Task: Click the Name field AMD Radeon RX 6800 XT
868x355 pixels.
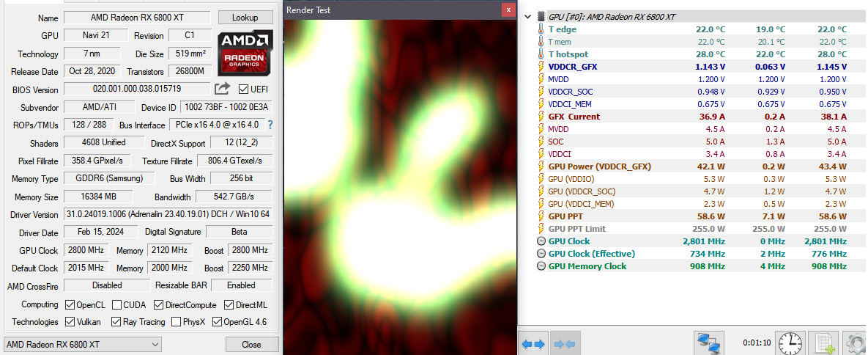Action: (137, 18)
